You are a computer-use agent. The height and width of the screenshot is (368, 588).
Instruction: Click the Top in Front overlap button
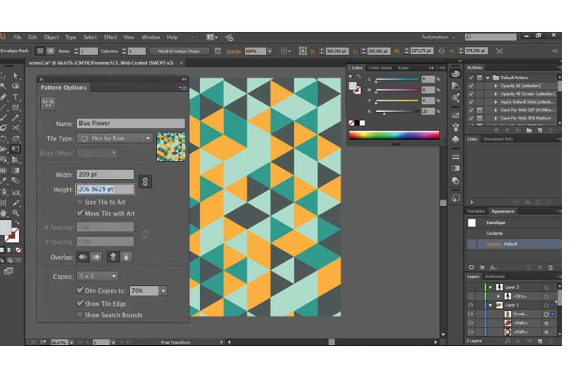pyautogui.click(x=113, y=257)
